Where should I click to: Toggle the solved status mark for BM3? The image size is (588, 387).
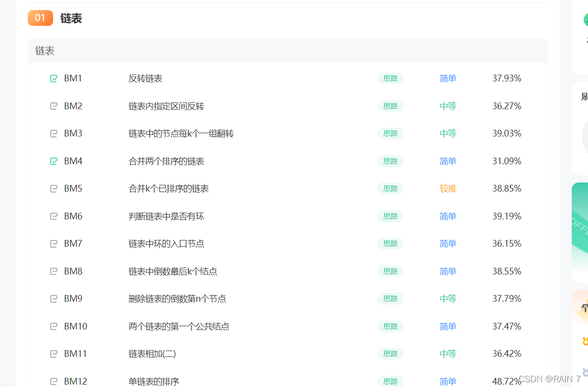click(54, 133)
